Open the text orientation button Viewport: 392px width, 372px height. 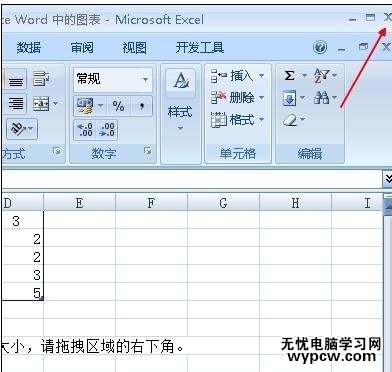coord(22,128)
